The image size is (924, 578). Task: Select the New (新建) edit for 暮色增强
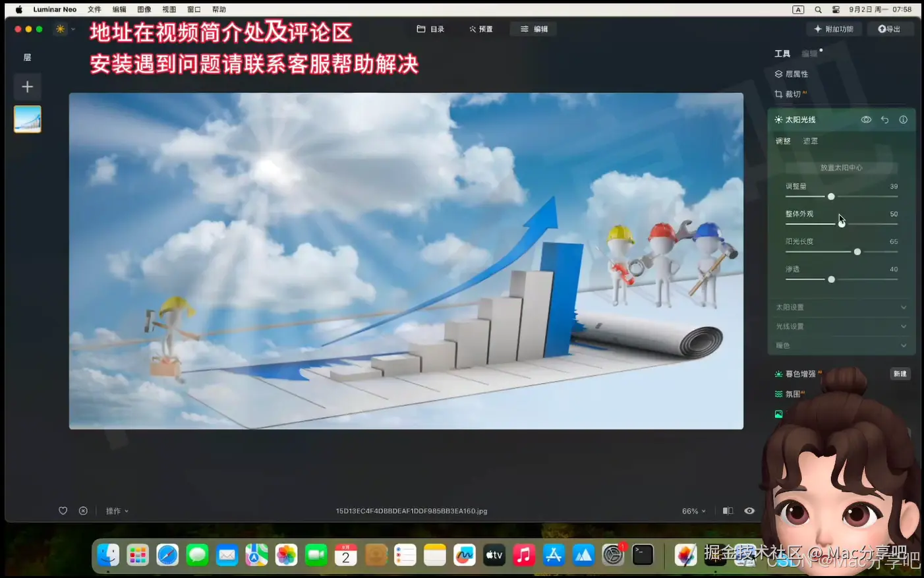[x=900, y=373]
